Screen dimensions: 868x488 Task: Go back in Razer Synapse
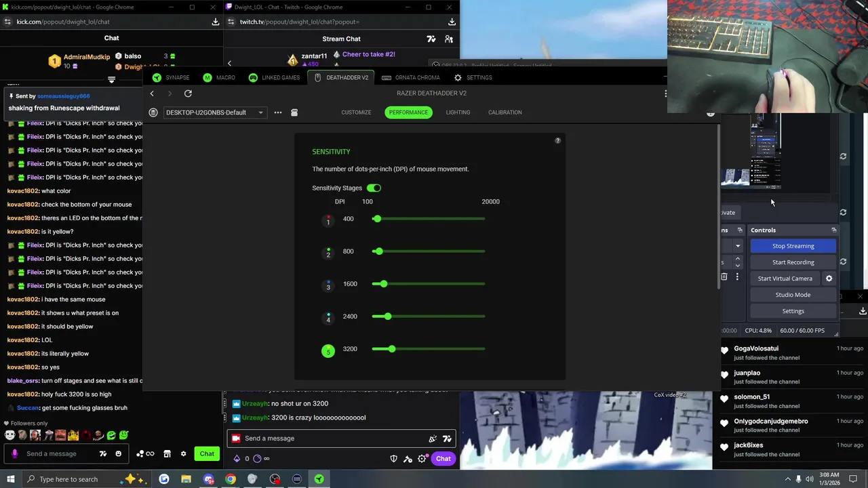[x=152, y=94]
